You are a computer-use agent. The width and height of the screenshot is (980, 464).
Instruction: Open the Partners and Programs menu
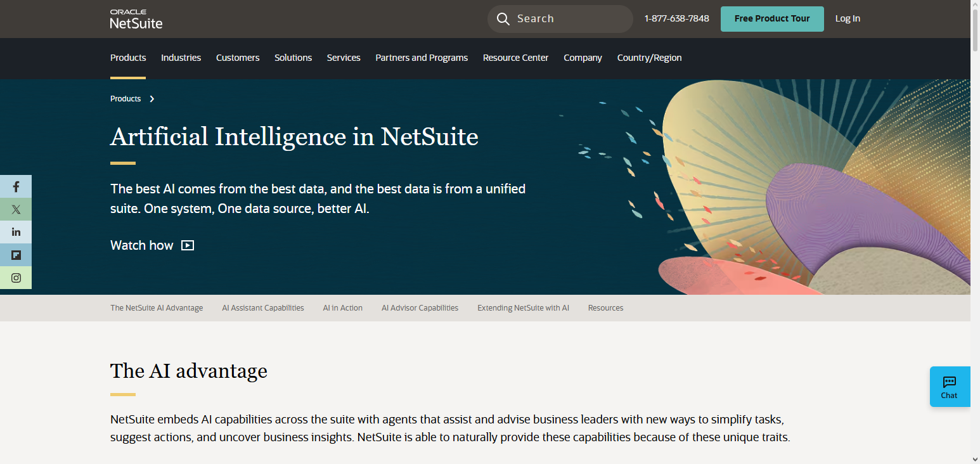click(x=421, y=58)
